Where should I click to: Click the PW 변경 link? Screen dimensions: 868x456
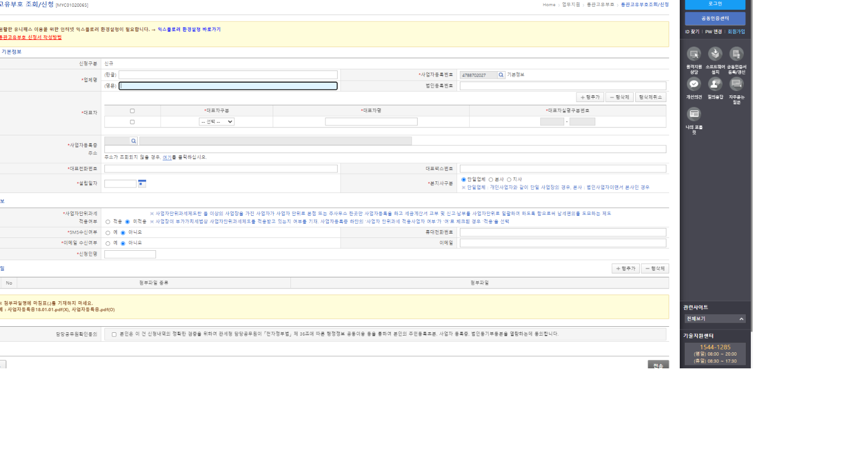pos(714,32)
